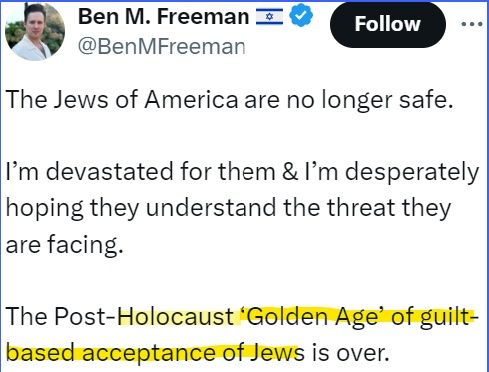Click the @BenMFreeman handle
Viewport: 489px width, 372px height.
tap(161, 46)
